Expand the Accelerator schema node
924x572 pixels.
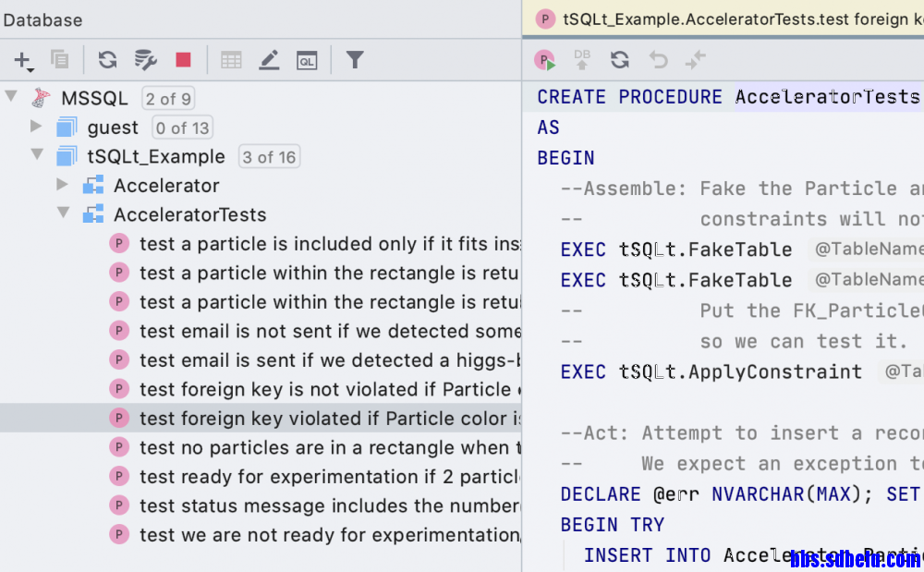62,185
